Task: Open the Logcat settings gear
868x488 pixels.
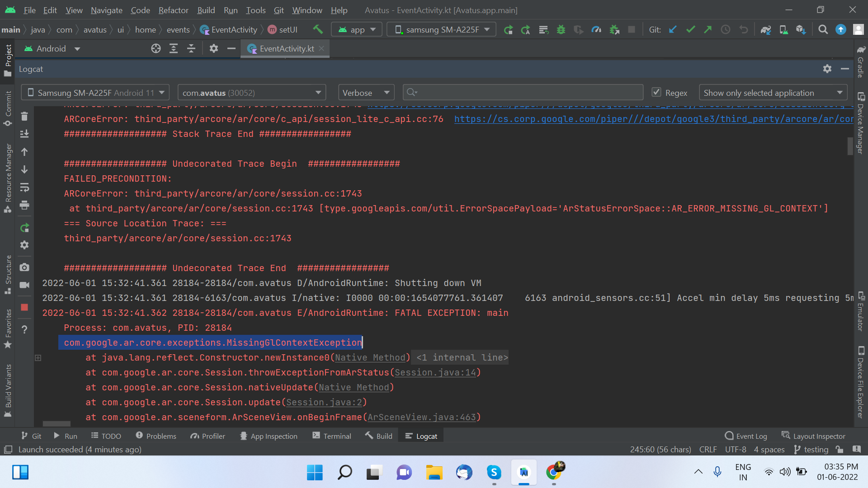Action: point(827,69)
